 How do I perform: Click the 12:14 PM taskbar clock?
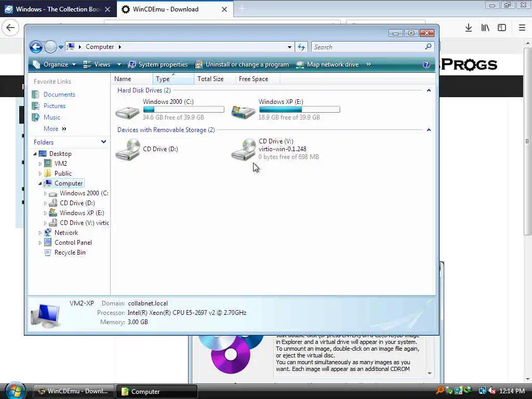pos(512,391)
